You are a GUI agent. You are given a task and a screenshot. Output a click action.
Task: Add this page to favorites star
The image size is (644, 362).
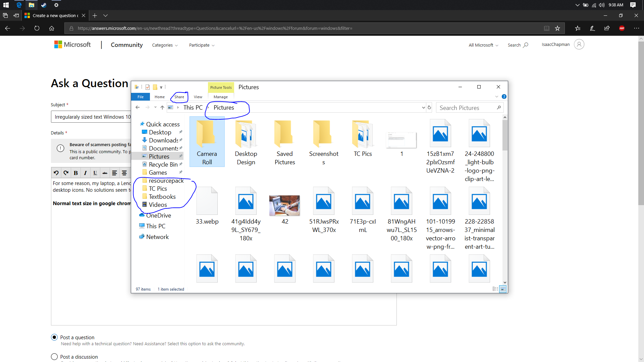pos(557,28)
